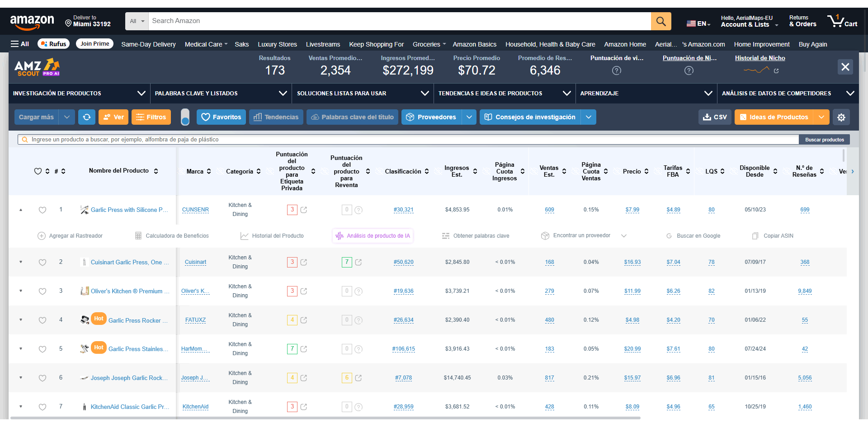The height and width of the screenshot is (427, 868).
Task: Click Copiar ASIN
Action: (773, 236)
